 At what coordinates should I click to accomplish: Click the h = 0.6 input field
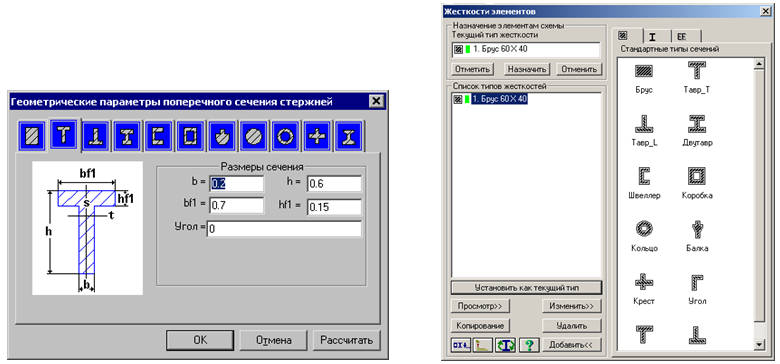tap(334, 184)
